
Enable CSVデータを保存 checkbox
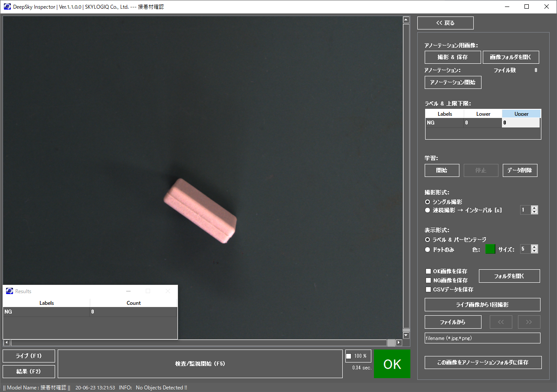click(x=429, y=290)
